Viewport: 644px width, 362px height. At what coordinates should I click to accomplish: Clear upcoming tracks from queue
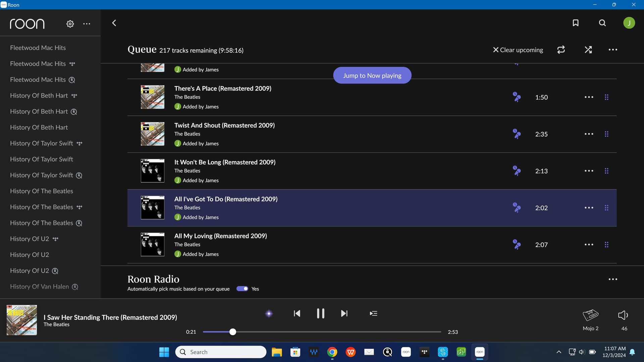518,50
